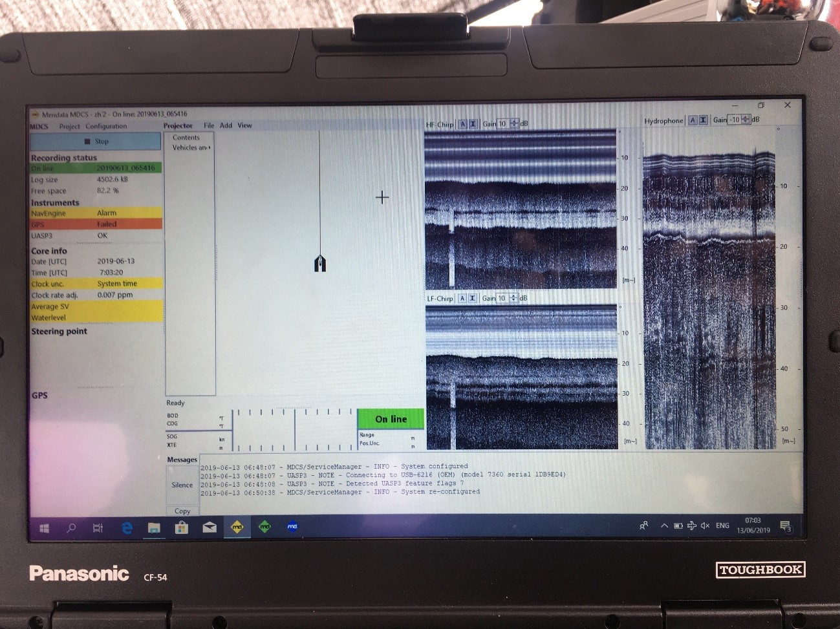
Task: Click the Hydrophone gain spinner arrows
Action: (746, 120)
